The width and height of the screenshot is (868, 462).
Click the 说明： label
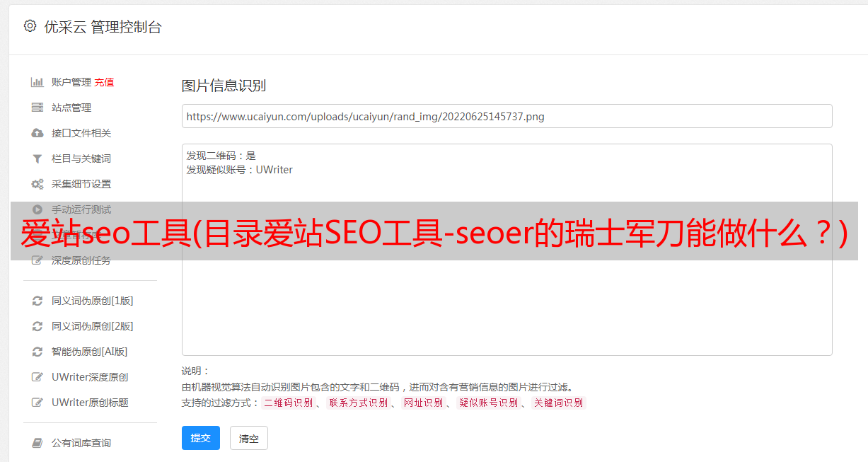pos(196,371)
